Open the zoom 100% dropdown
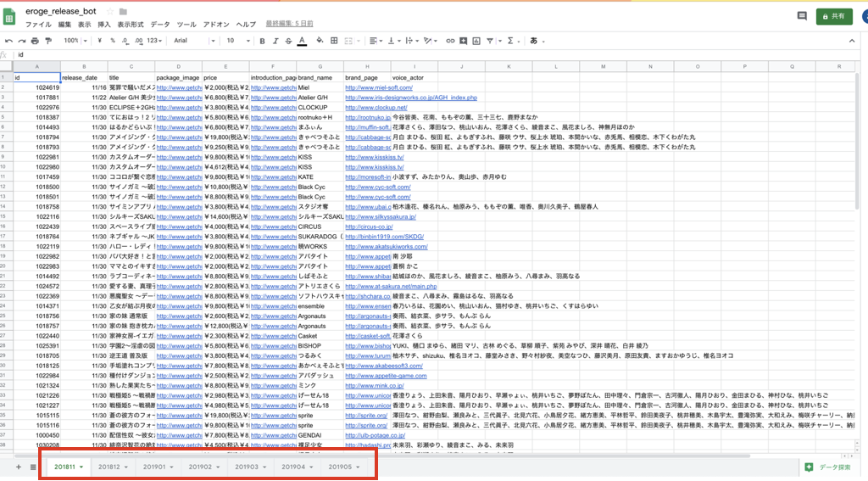This screenshot has height=481, width=868. pos(73,41)
